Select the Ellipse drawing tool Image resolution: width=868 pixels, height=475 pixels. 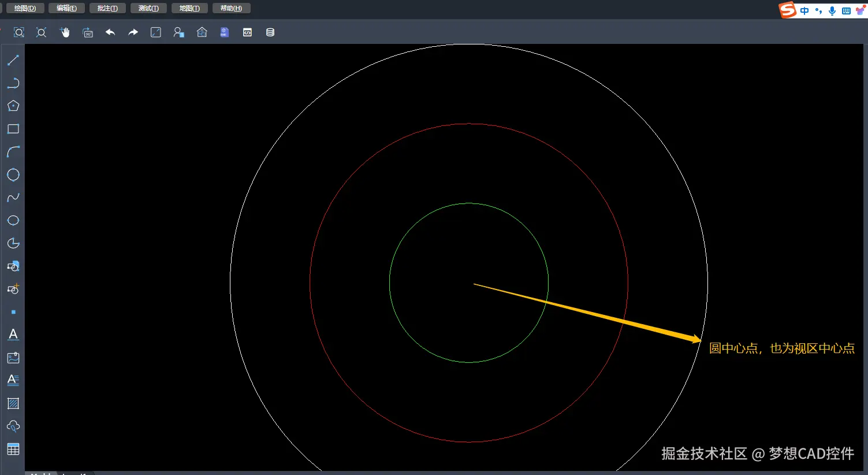click(x=13, y=220)
